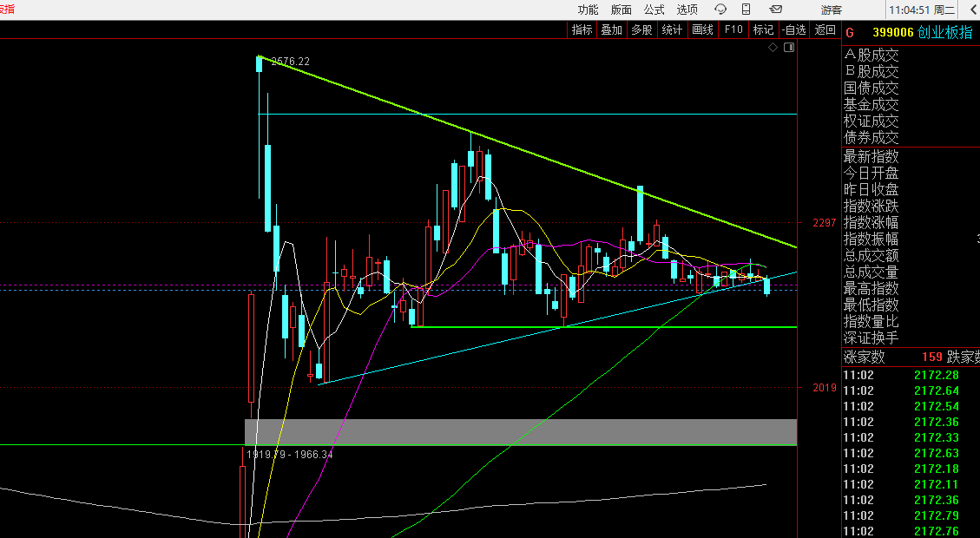Open the 版面 menu
This screenshot has height=538, width=980.
(621, 10)
